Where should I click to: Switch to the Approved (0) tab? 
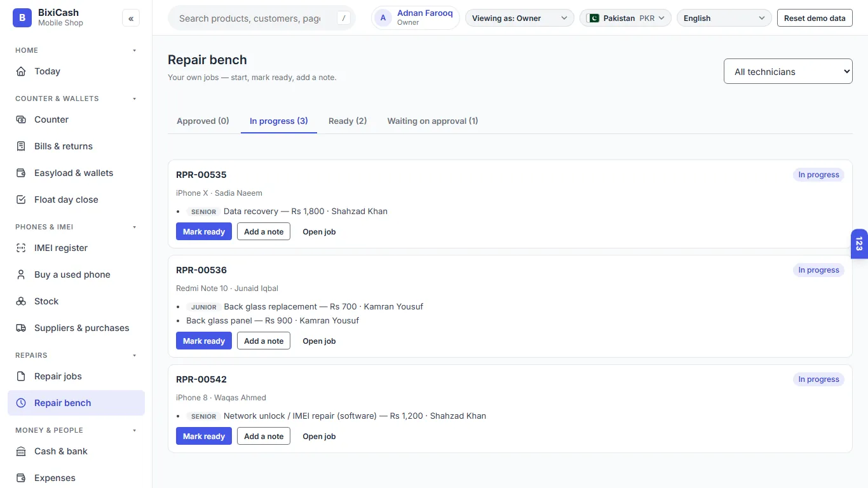coord(203,121)
